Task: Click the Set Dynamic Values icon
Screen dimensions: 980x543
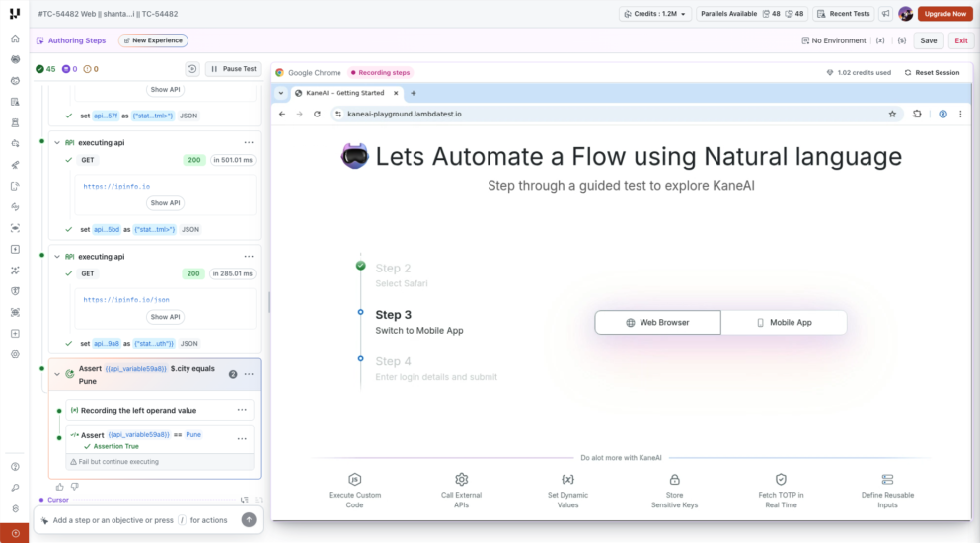Action: (x=567, y=479)
